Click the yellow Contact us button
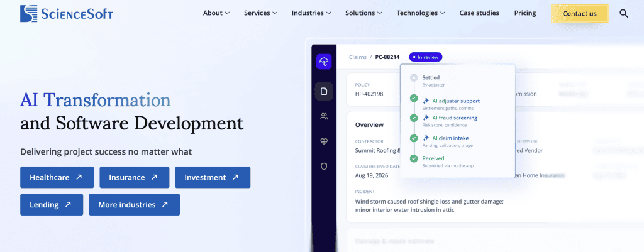 pyautogui.click(x=579, y=14)
